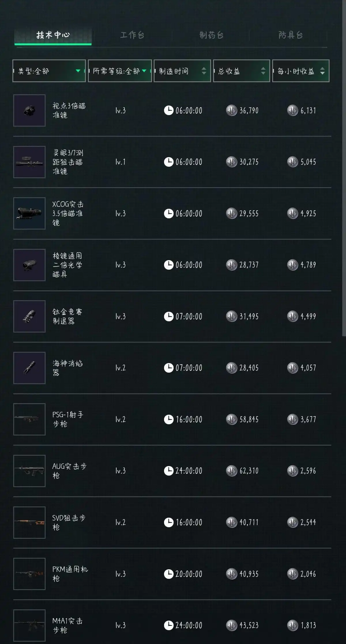Select the 海神消焰器 flash hider icon

coord(29,368)
